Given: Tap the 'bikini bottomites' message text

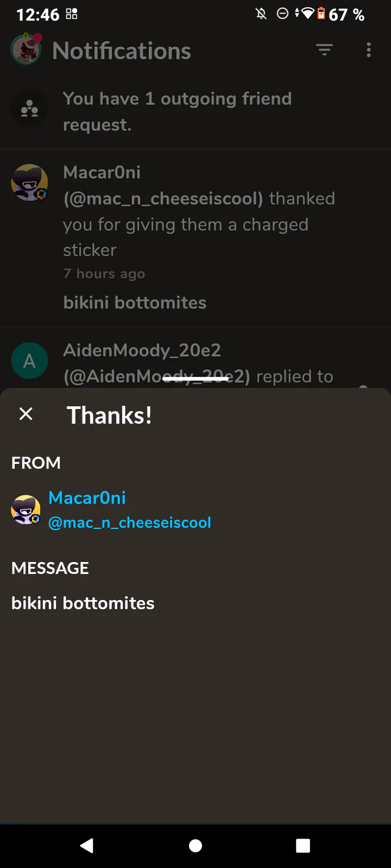Looking at the screenshot, I should 83,603.
